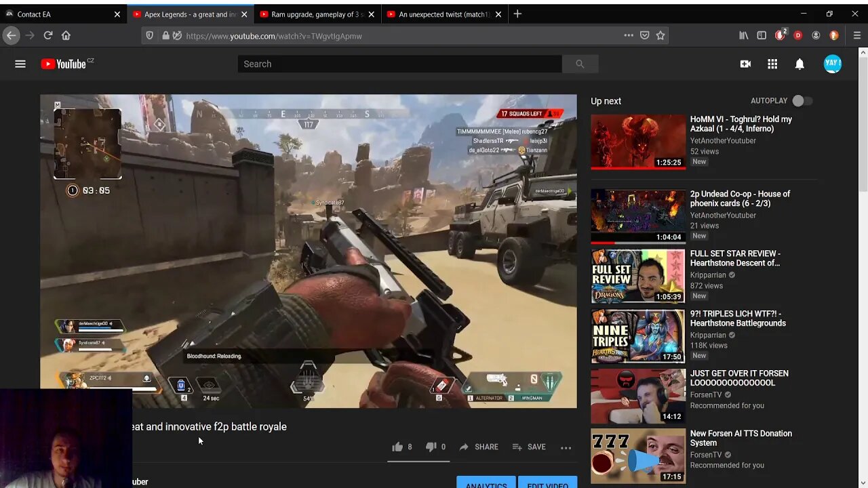Bookmark this page with the star
Image resolution: width=868 pixels, height=488 pixels.
[x=660, y=35]
